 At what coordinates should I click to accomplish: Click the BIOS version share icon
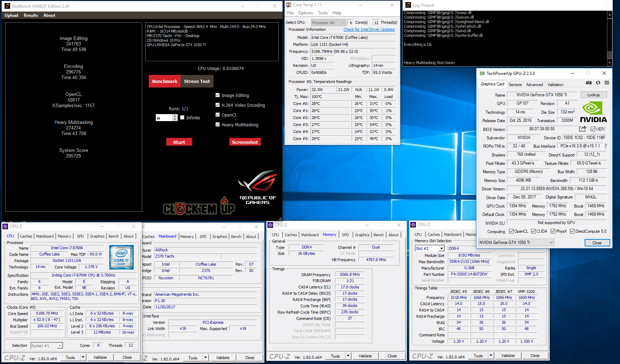(x=583, y=129)
